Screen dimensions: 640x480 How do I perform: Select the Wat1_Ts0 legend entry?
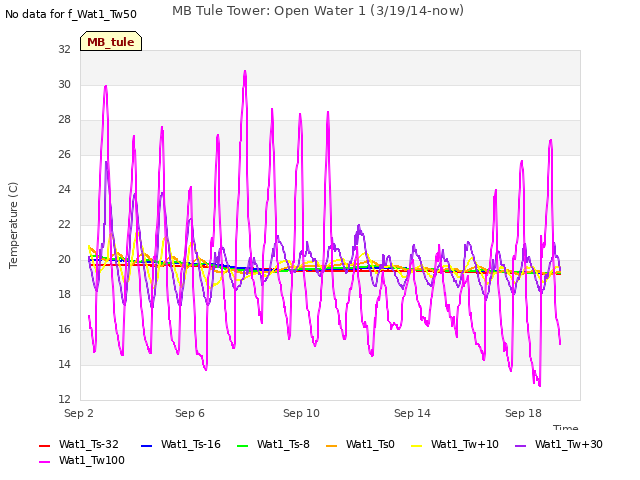360,444
